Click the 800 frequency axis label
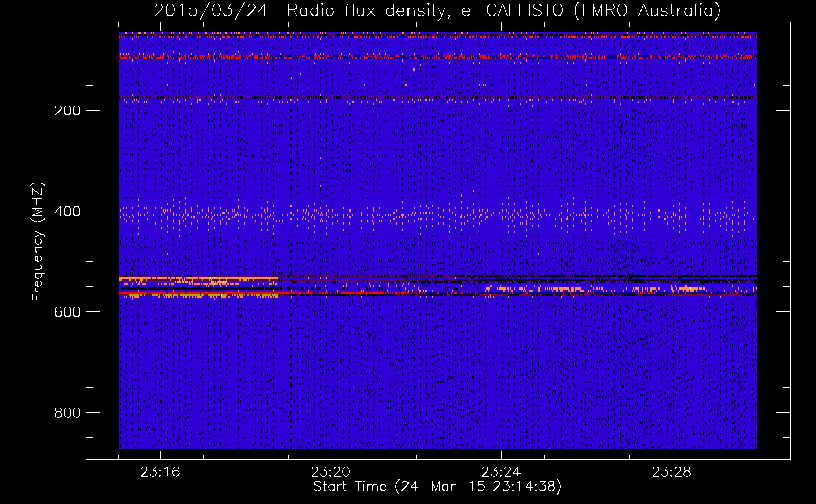Image resolution: width=816 pixels, height=504 pixels. click(x=68, y=413)
